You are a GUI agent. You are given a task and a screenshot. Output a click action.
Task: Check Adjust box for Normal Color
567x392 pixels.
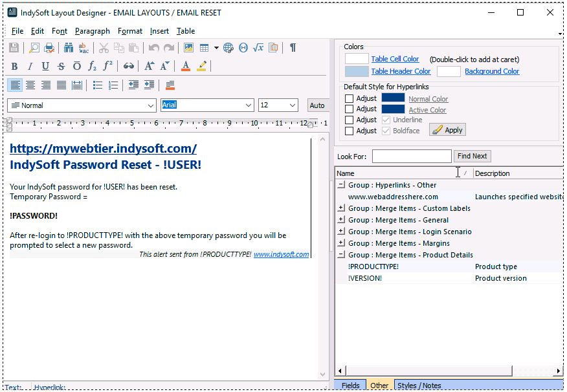(x=349, y=98)
